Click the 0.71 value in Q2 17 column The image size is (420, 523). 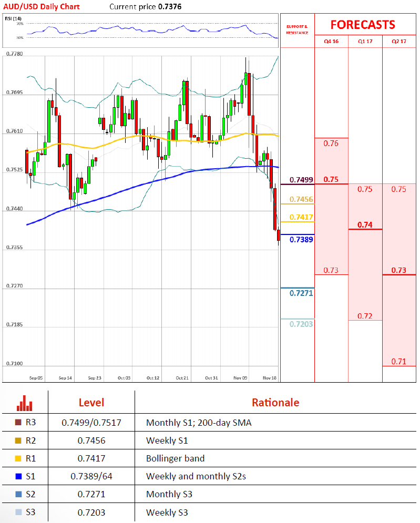tap(399, 362)
